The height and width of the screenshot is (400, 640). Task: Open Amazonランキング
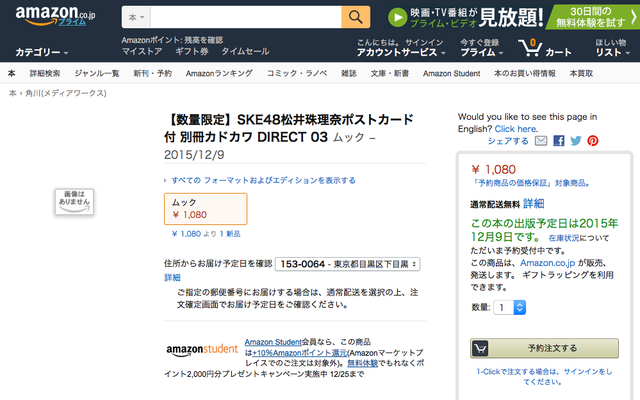(x=219, y=73)
